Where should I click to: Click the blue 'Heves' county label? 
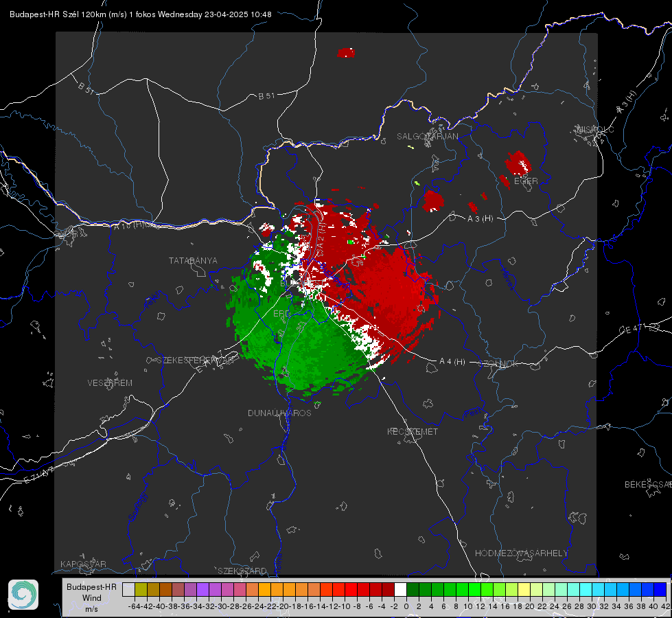pyautogui.click(x=508, y=279)
